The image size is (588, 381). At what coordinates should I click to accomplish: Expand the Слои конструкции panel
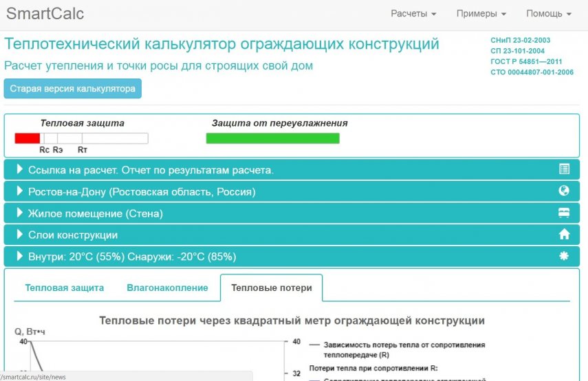coord(73,235)
